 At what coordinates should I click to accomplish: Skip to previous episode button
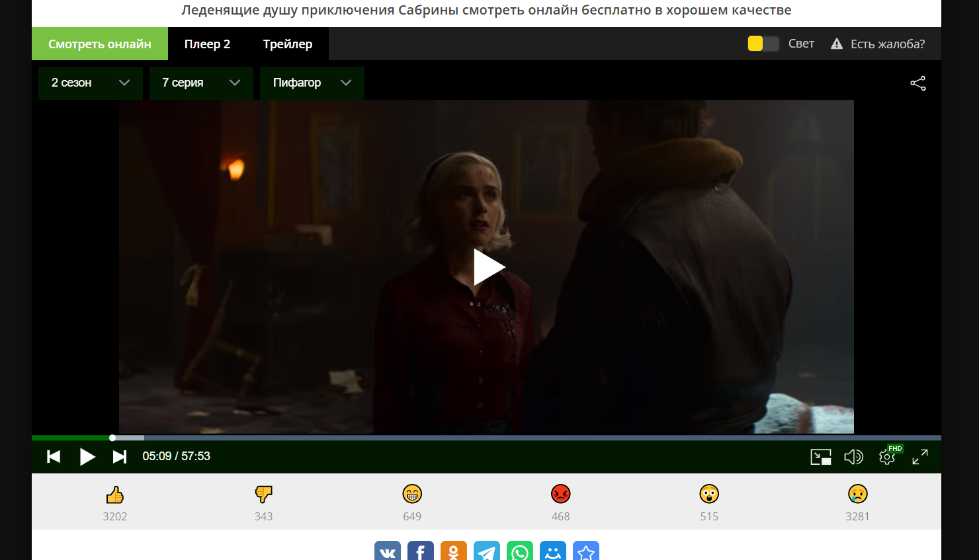coord(54,456)
